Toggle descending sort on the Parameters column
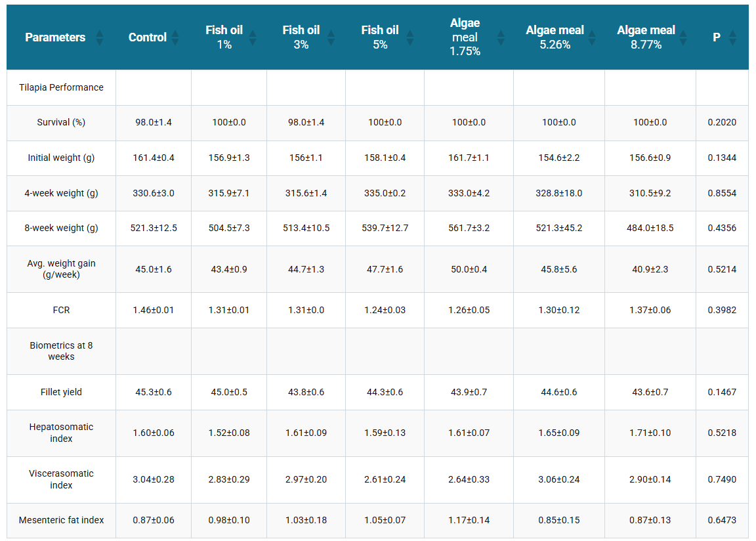Screen dimensions: 756x541 coord(100,41)
